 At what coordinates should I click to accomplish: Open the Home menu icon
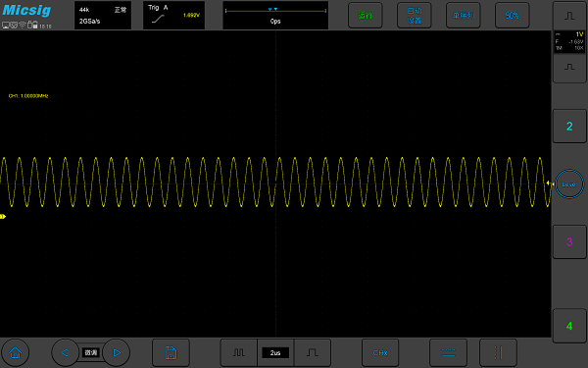click(15, 352)
